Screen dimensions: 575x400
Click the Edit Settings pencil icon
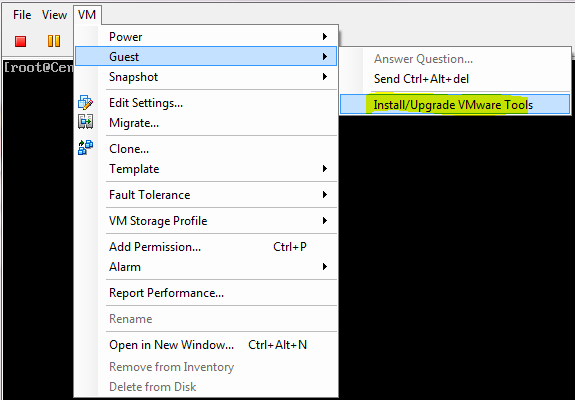click(x=85, y=102)
